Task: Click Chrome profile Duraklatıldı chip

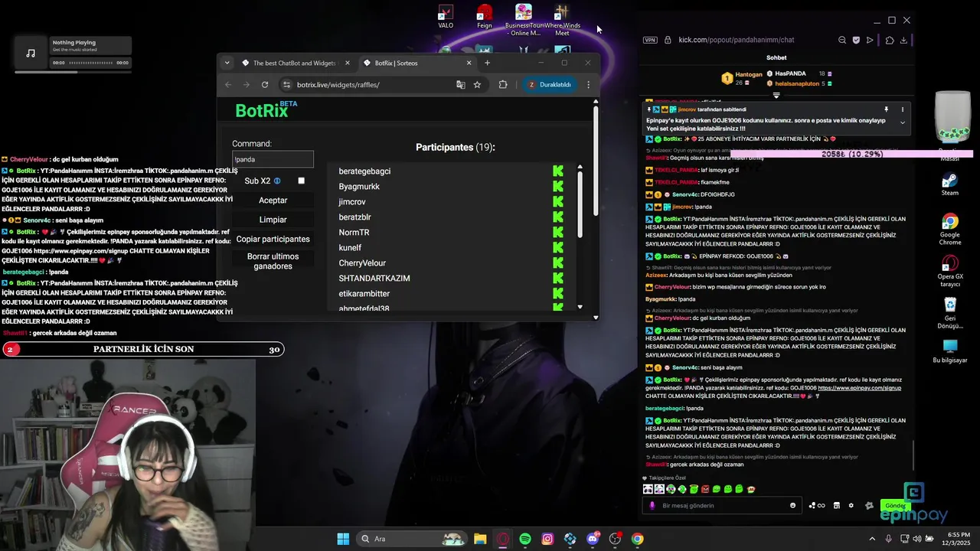Action: 549,85
